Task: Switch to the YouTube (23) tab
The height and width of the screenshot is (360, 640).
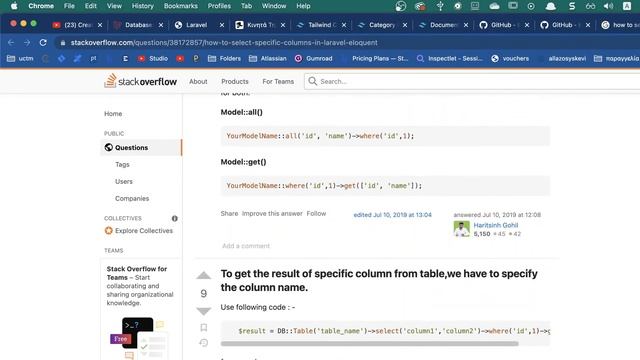Action: tap(73, 25)
